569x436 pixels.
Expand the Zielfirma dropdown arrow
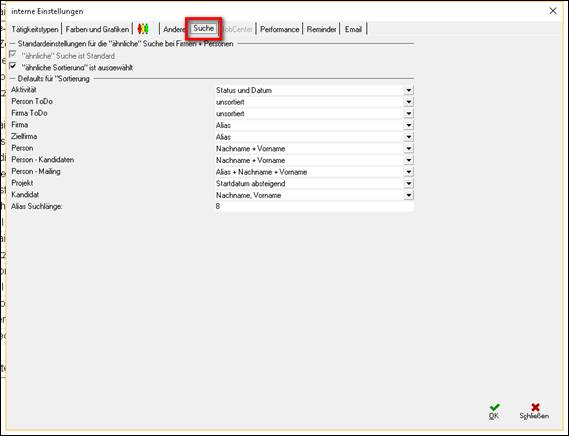coord(409,137)
